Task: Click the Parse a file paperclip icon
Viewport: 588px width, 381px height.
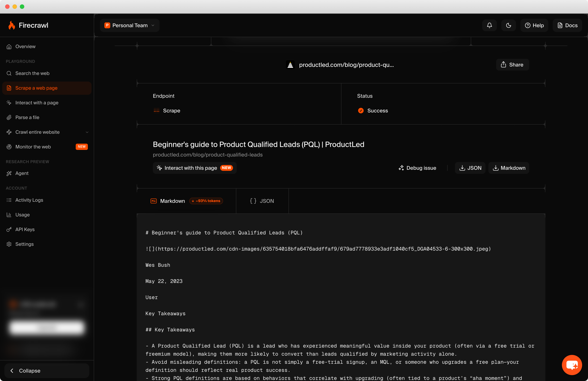Action: (9, 117)
